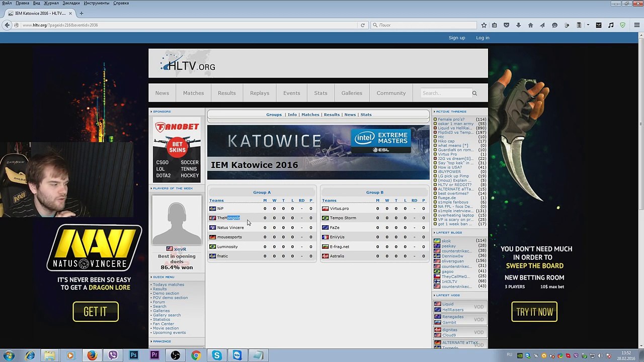This screenshot has height=362, width=644.
Task: Open the Справка menu
Action: tap(121, 3)
